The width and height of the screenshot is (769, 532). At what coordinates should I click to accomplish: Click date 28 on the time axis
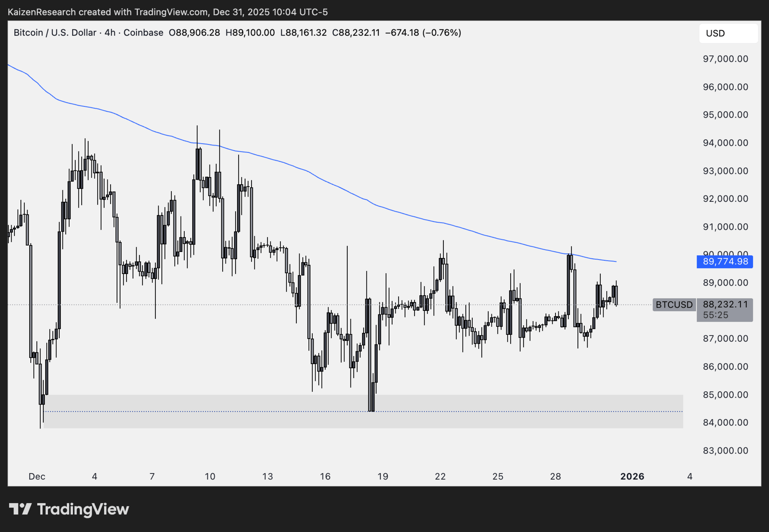pos(555,476)
